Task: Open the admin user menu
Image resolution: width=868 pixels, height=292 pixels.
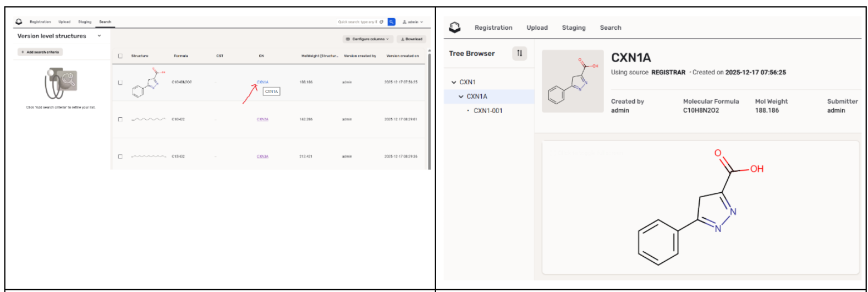Action: 413,22
